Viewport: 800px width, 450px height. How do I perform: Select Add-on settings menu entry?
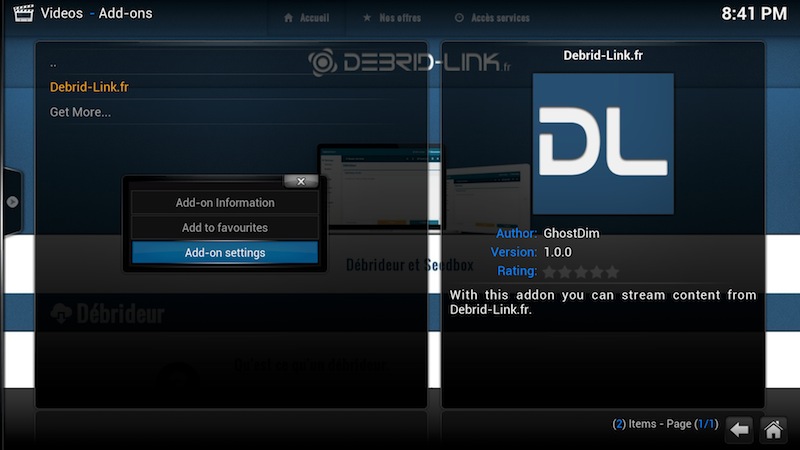pos(224,253)
